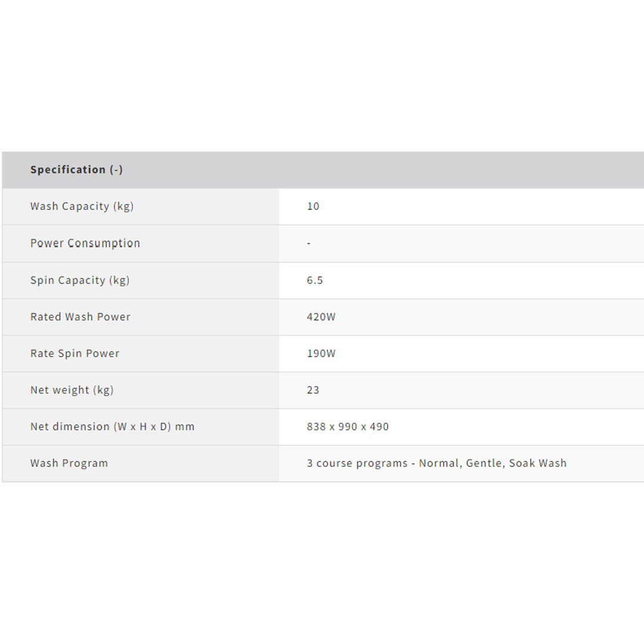Select the Spin Capacity (kg) label
644x644 pixels.
[x=80, y=280]
